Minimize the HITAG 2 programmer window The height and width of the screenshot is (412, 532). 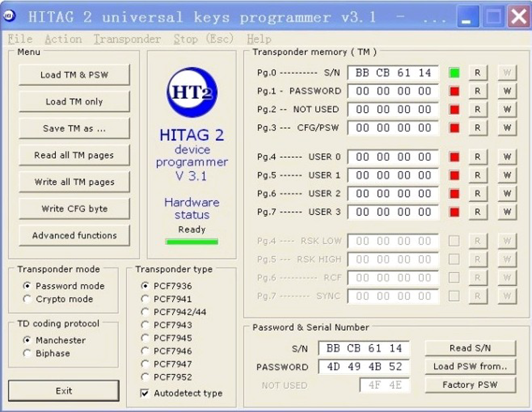[x=468, y=16]
